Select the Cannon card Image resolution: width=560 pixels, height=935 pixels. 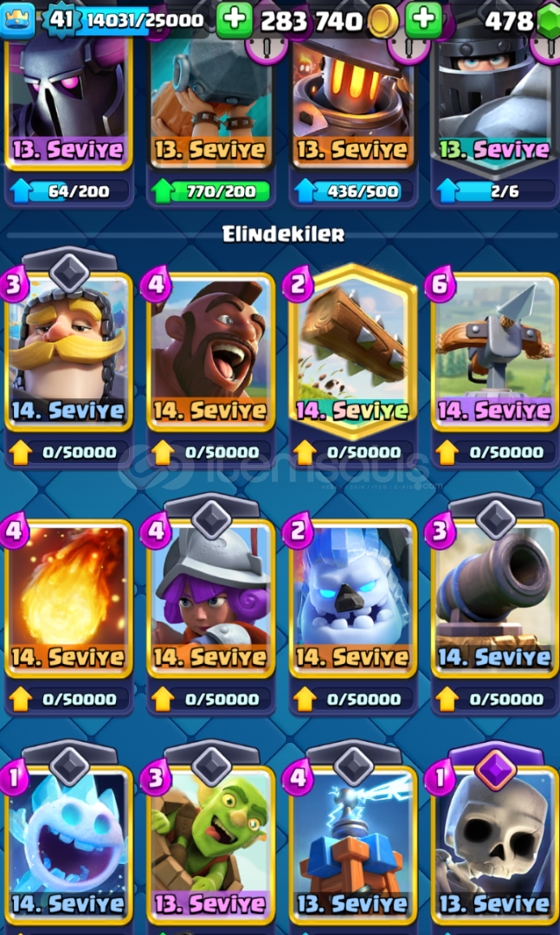[x=494, y=598]
